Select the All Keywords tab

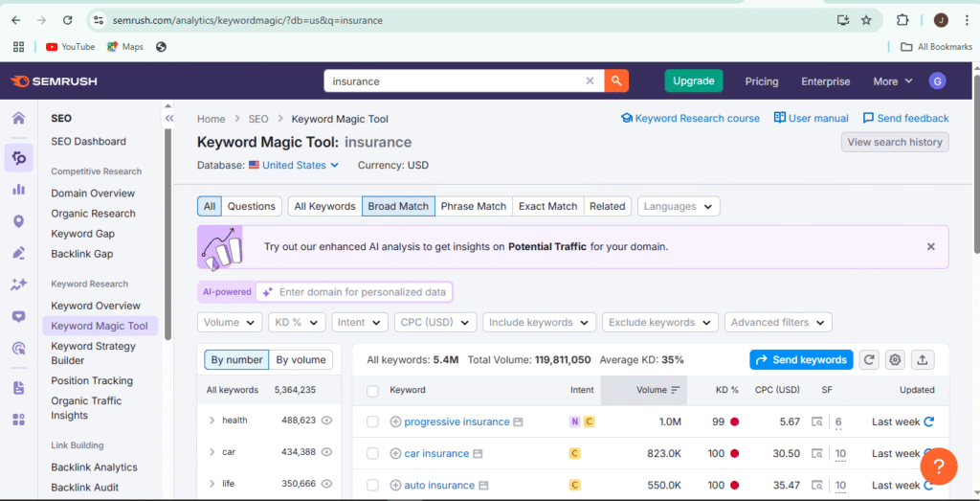click(x=325, y=206)
